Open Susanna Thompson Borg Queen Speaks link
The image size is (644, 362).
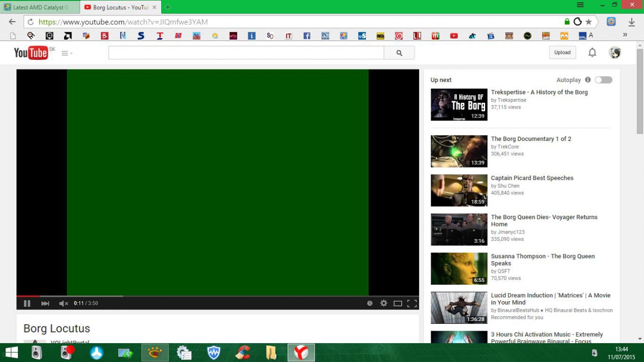click(x=543, y=260)
